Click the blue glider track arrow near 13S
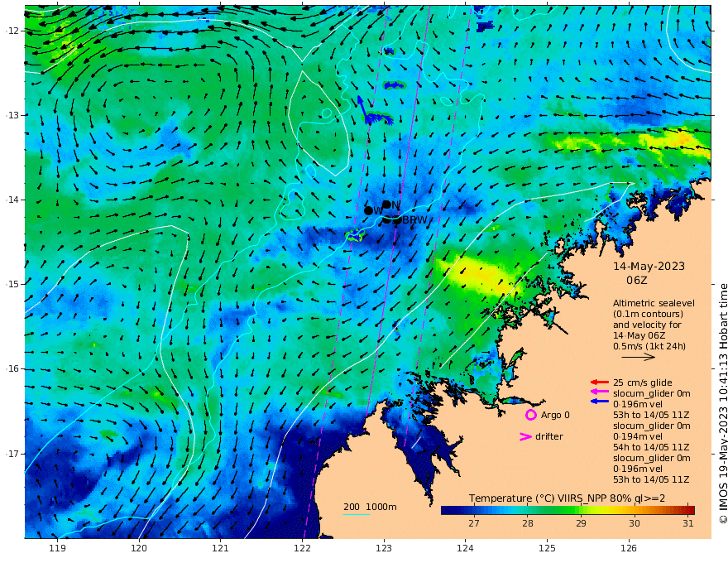Image resolution: width=728 pixels, height=563 pixels. 362,108
